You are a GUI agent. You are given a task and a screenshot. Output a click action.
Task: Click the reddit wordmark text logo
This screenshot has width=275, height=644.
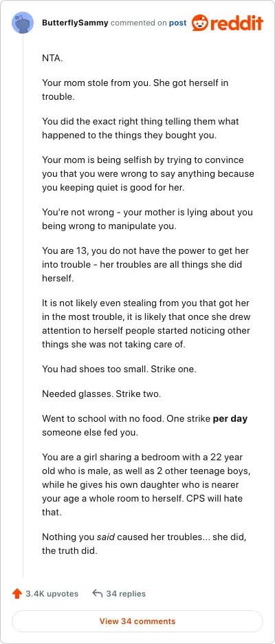[237, 23]
